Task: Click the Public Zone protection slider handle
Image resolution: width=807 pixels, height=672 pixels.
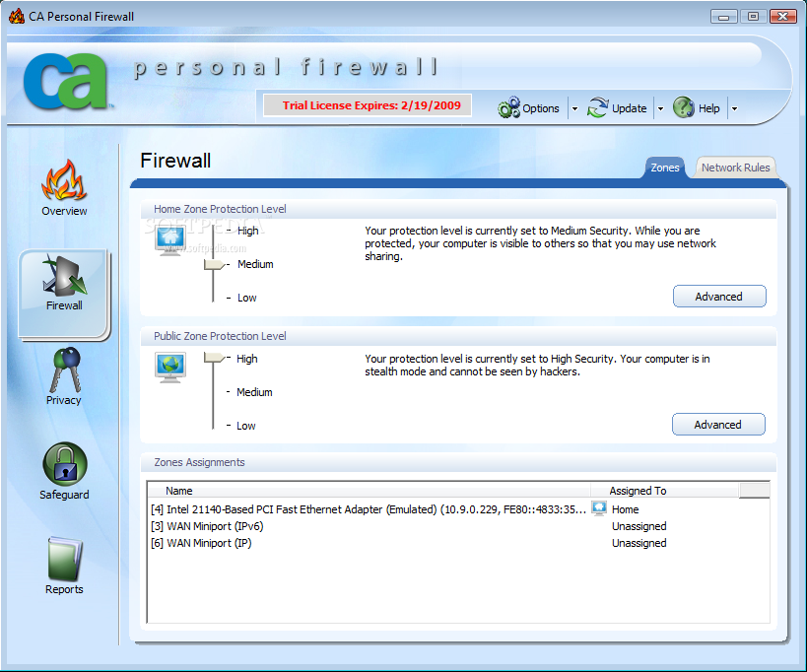Action: click(x=215, y=357)
